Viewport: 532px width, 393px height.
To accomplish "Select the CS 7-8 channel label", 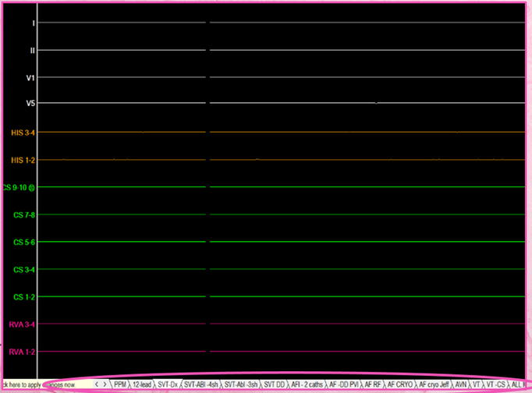I will pyautogui.click(x=24, y=215).
